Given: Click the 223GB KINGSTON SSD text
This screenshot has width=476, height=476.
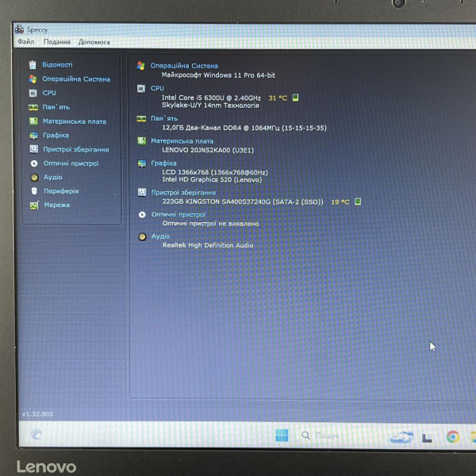Looking at the screenshot, I should pos(243,202).
